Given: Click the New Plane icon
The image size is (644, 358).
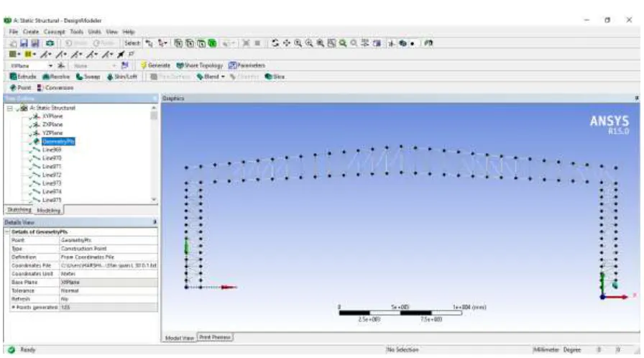Looking at the screenshot, I should click(x=61, y=65).
